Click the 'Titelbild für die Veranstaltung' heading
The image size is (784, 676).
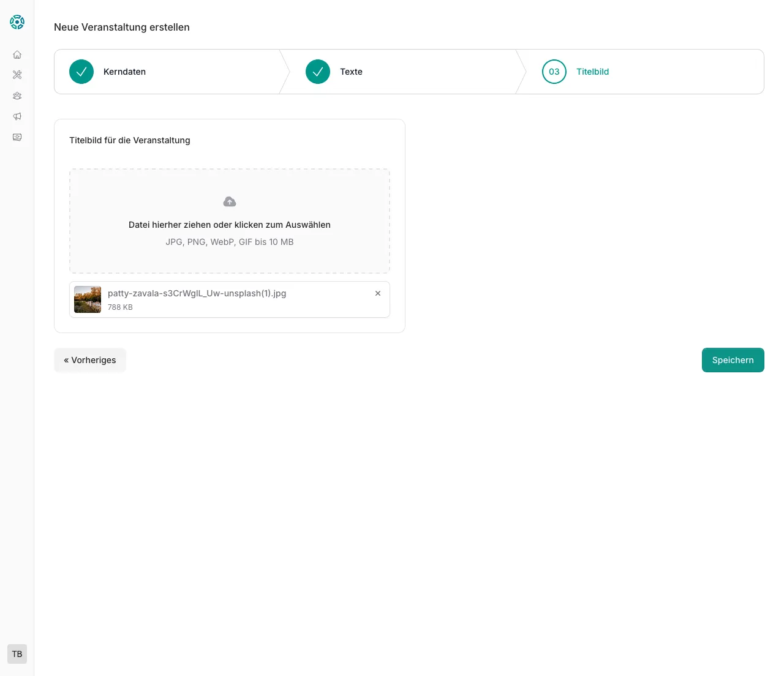[x=130, y=140]
